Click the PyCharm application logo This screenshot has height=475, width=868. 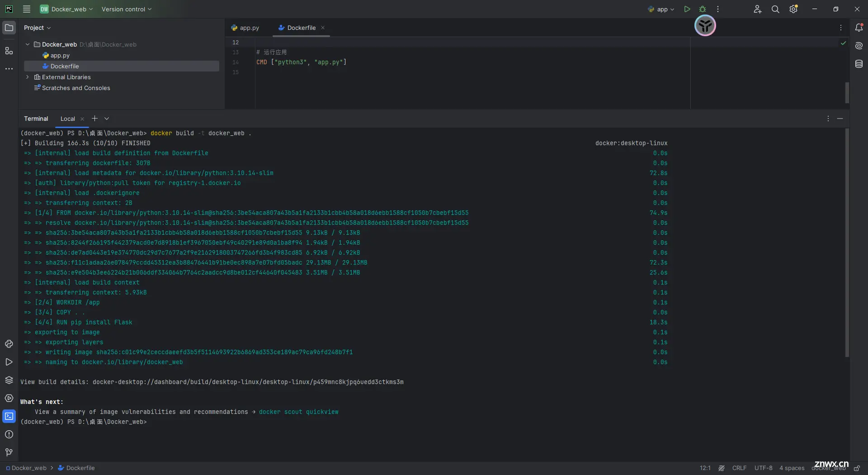click(9, 9)
